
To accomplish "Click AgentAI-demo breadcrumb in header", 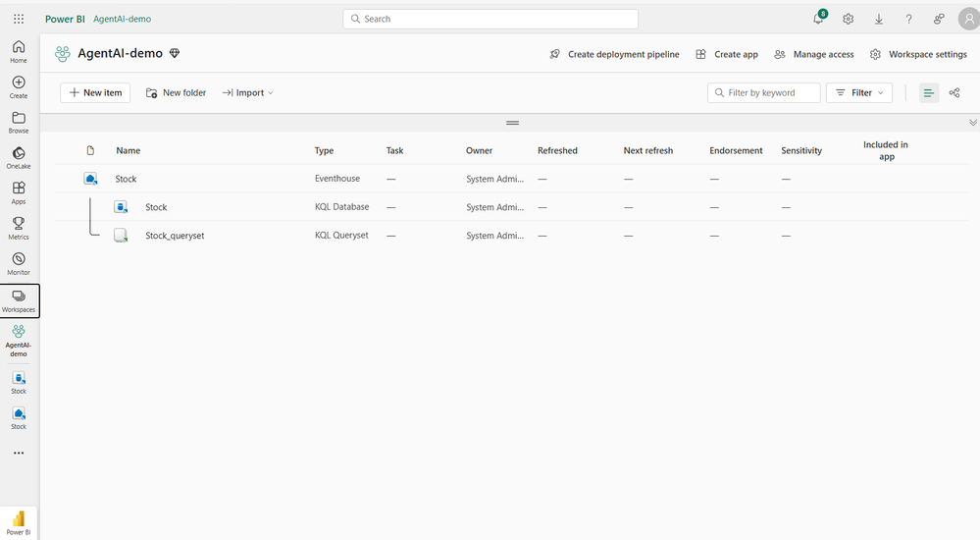I will pos(122,19).
